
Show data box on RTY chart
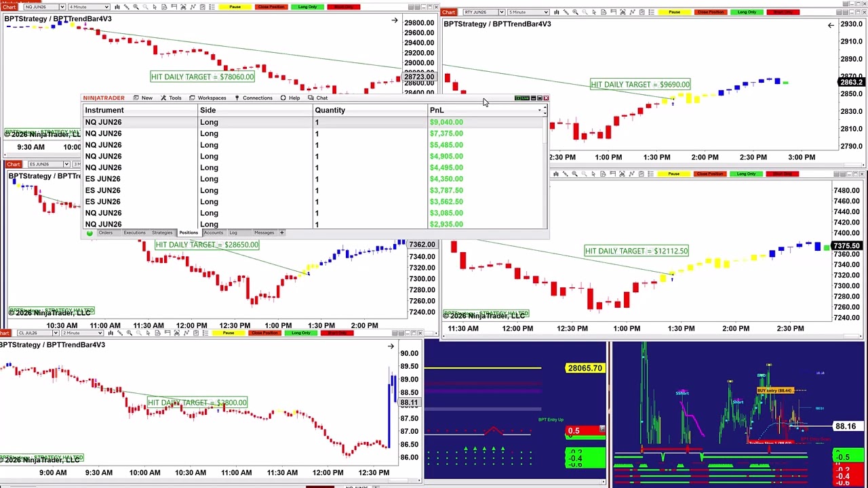604,12
